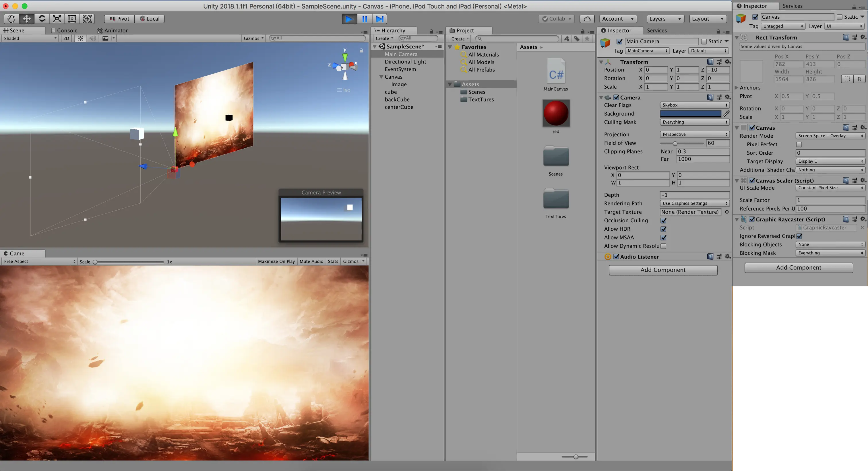
Task: Collapse the Canvas hierarchy node
Action: pos(381,77)
